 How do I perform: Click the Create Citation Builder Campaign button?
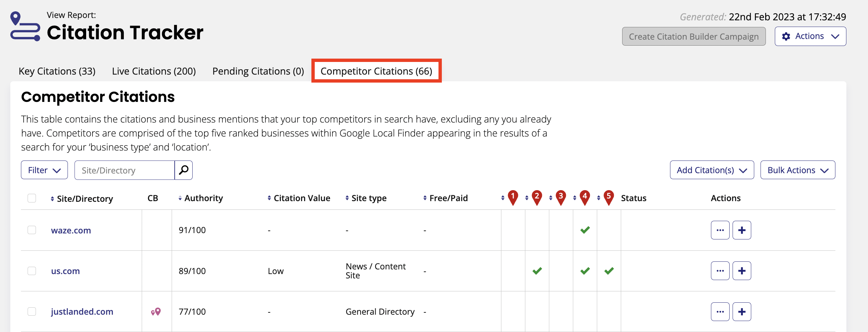[694, 36]
